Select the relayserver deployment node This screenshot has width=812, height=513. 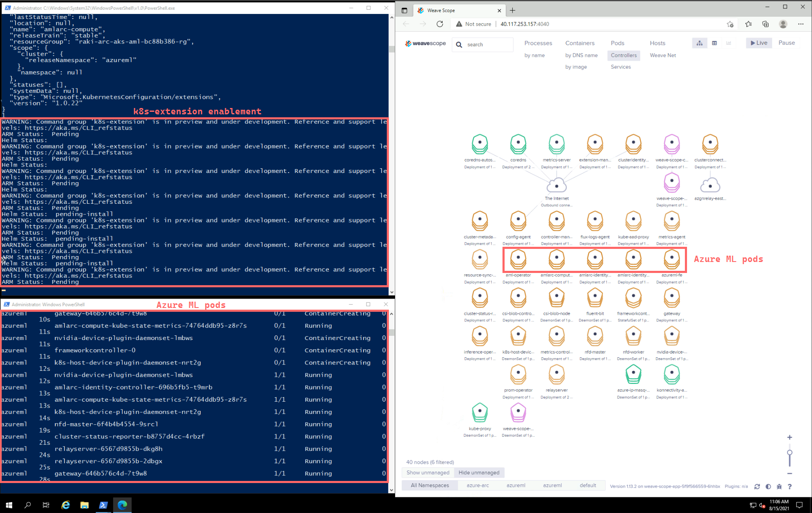(x=557, y=375)
